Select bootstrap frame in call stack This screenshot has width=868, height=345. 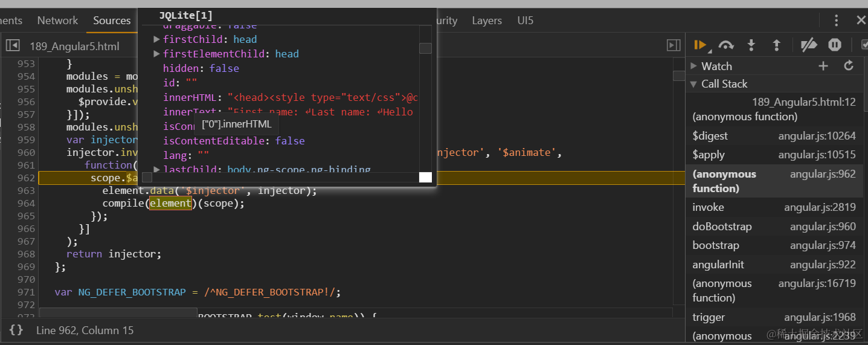[x=774, y=245]
